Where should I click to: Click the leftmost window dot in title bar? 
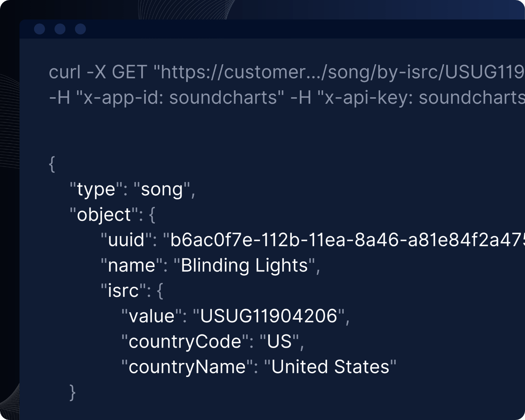[40, 29]
